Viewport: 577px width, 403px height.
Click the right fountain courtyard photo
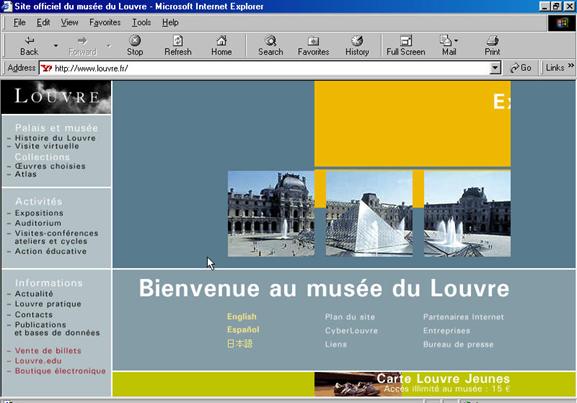click(x=467, y=213)
